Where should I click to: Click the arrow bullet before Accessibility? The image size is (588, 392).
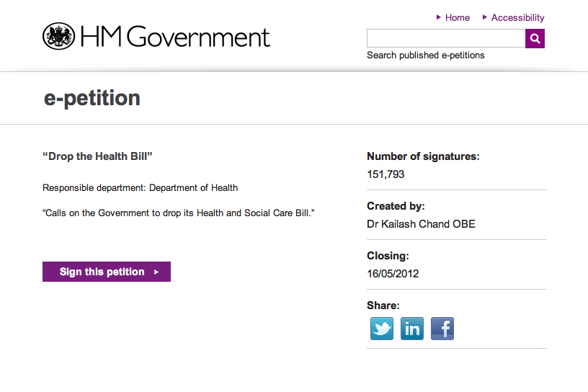(485, 17)
